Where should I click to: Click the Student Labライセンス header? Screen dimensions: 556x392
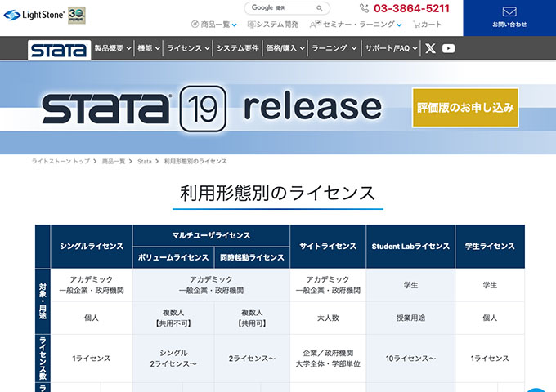410,246
